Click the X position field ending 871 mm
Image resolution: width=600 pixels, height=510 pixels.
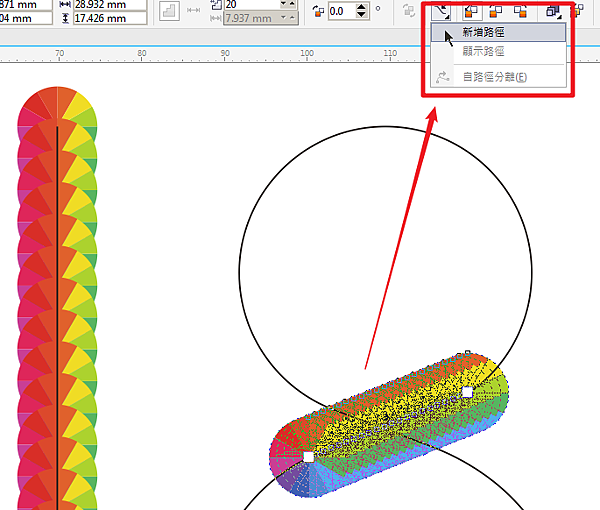pos(26,5)
